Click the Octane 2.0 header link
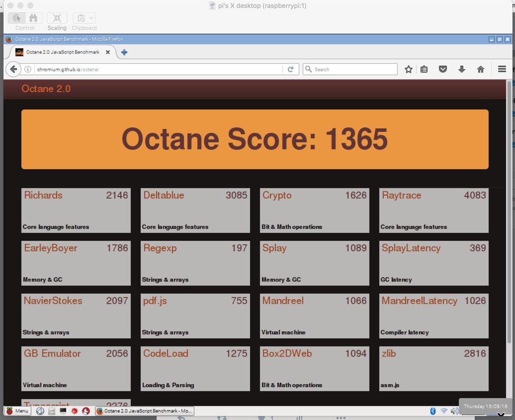This screenshot has height=420, width=515. coord(46,89)
